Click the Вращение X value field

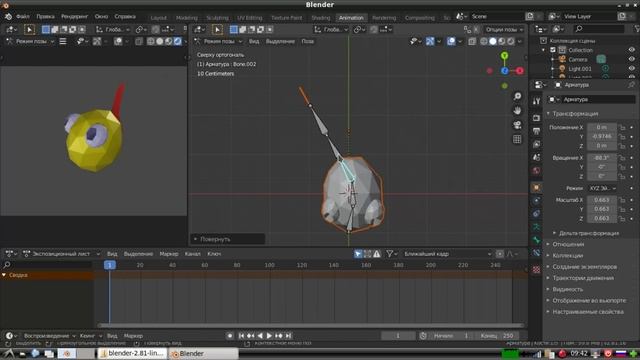coord(602,158)
